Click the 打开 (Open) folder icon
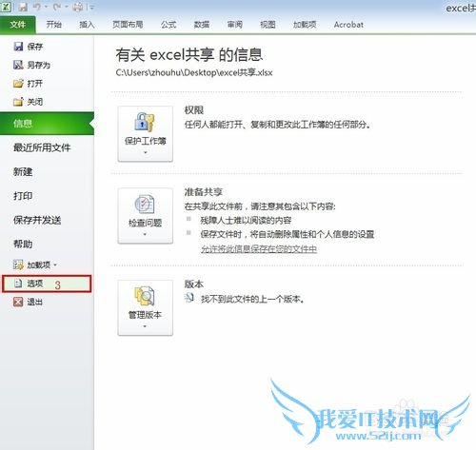This screenshot has height=450, width=476. [18, 84]
